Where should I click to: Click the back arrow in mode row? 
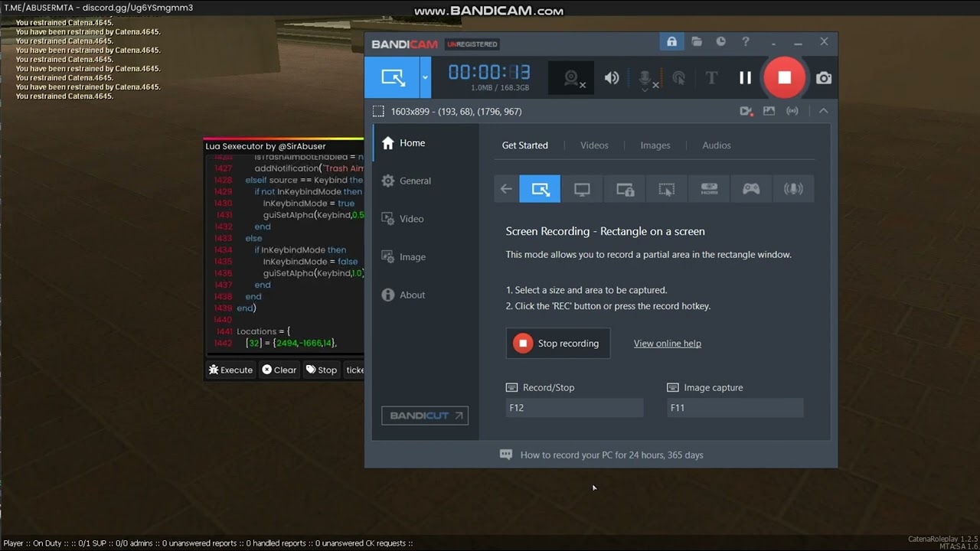506,189
